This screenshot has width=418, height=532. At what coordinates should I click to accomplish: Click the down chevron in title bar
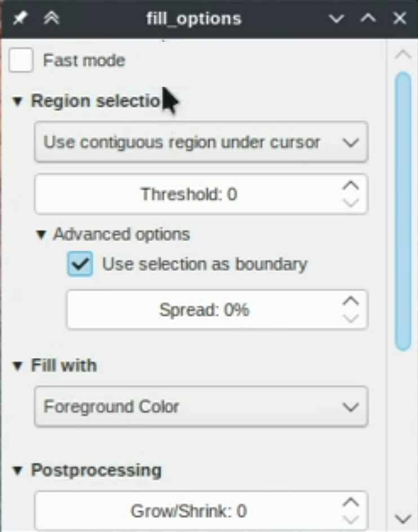(337, 19)
